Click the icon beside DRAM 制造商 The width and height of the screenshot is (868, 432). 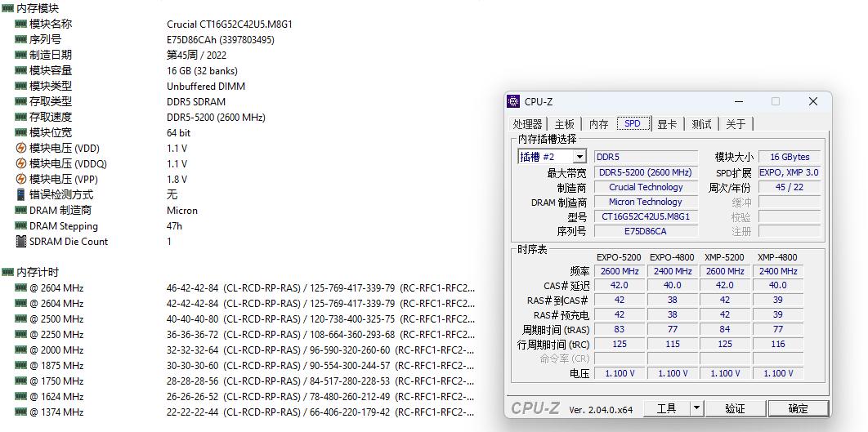[20, 210]
